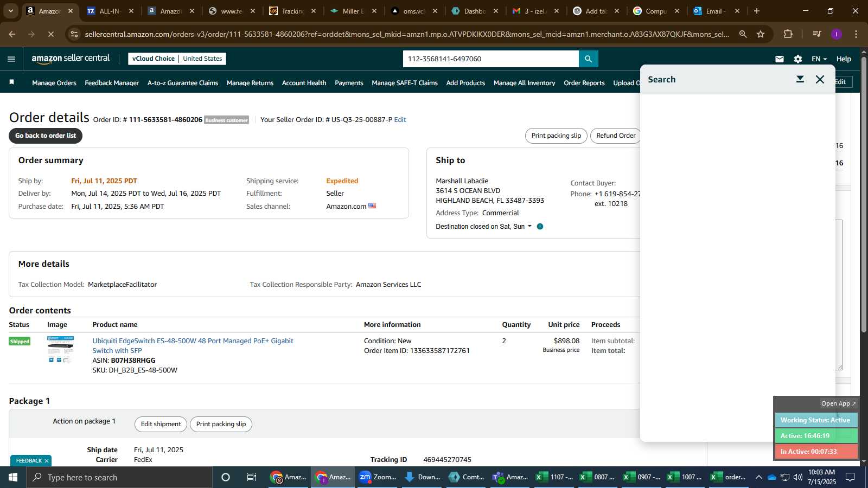The image size is (868, 488).
Task: Click the Cortana circle icon on the taskbar
Action: pos(226,477)
